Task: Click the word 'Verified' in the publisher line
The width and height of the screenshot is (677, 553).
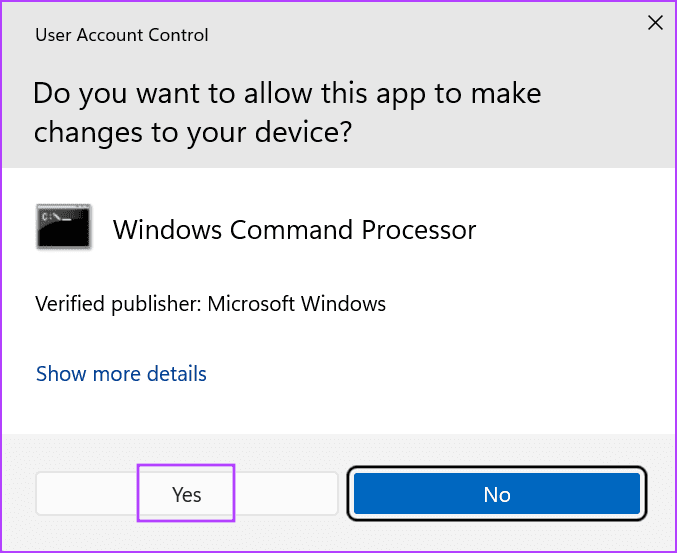Action: pyautogui.click(x=69, y=303)
